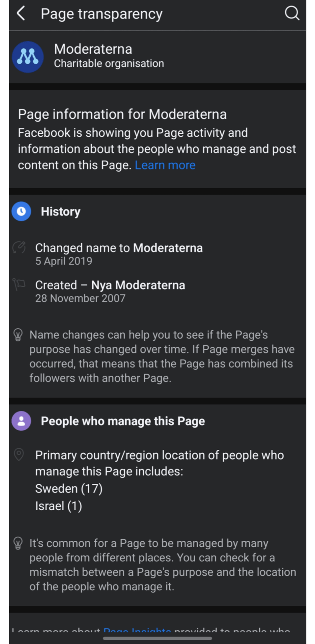Select the Sweden (17) manager count

pos(69,488)
